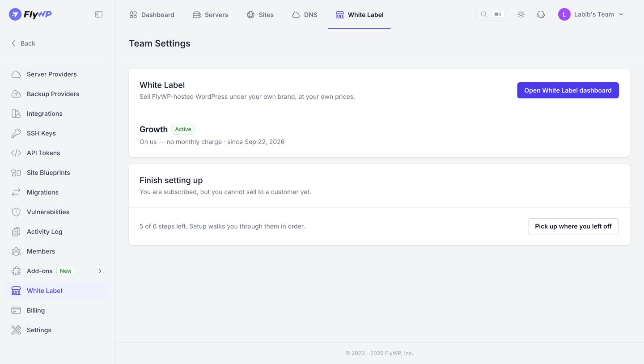Expand the Add-ons chevron arrow

pos(100,271)
